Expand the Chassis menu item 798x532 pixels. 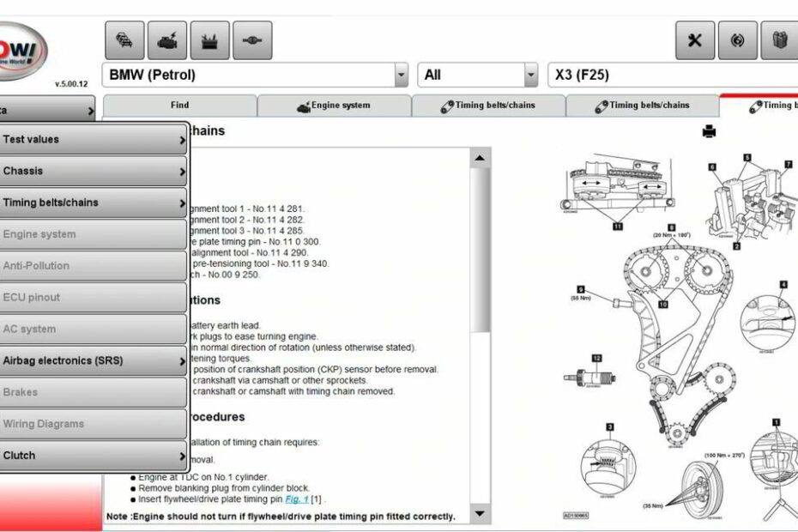point(94,171)
